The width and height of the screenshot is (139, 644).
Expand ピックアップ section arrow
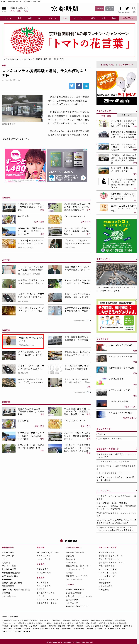click(136, 339)
